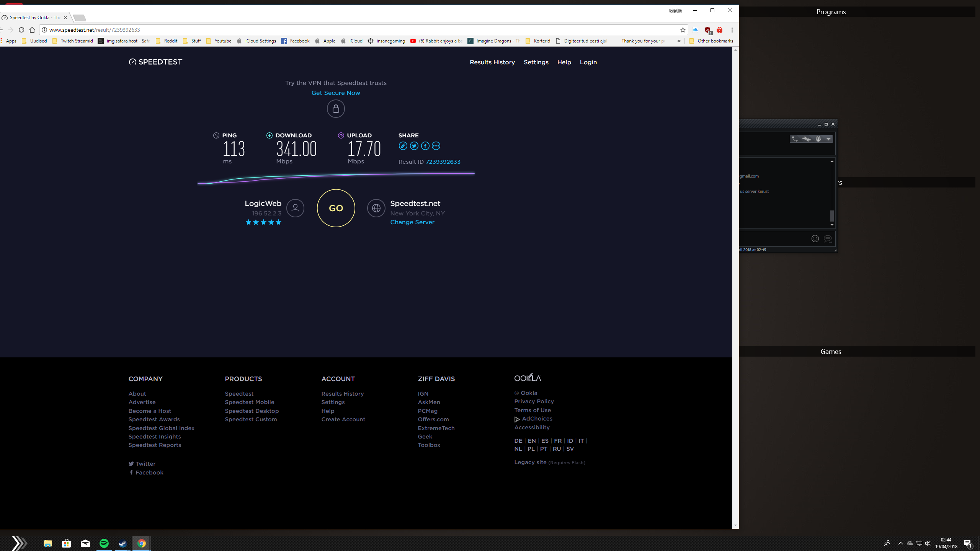This screenshot has width=980, height=551.
Task: Open the Reddit bookmark folder
Action: point(167,41)
